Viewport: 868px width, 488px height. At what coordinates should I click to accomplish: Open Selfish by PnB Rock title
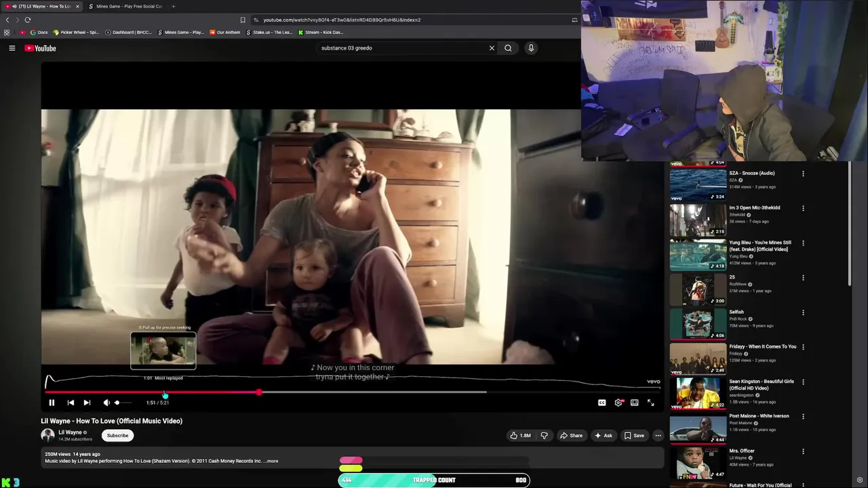[x=736, y=312]
